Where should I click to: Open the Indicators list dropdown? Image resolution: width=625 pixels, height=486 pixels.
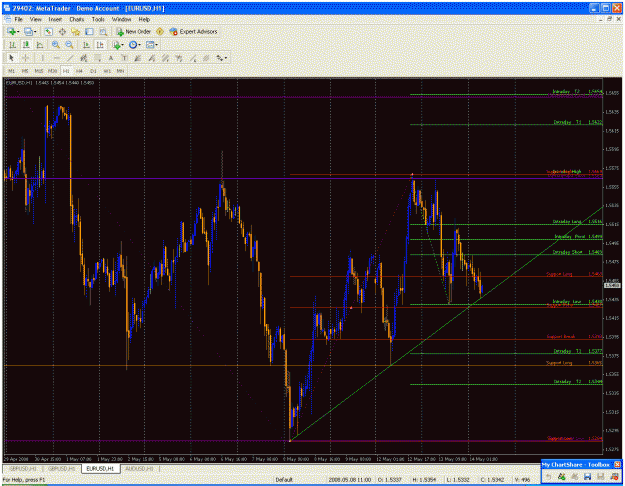(118, 45)
